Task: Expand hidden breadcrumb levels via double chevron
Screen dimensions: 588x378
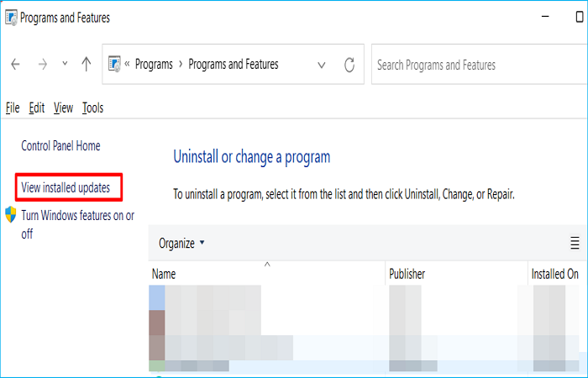Action: (127, 64)
